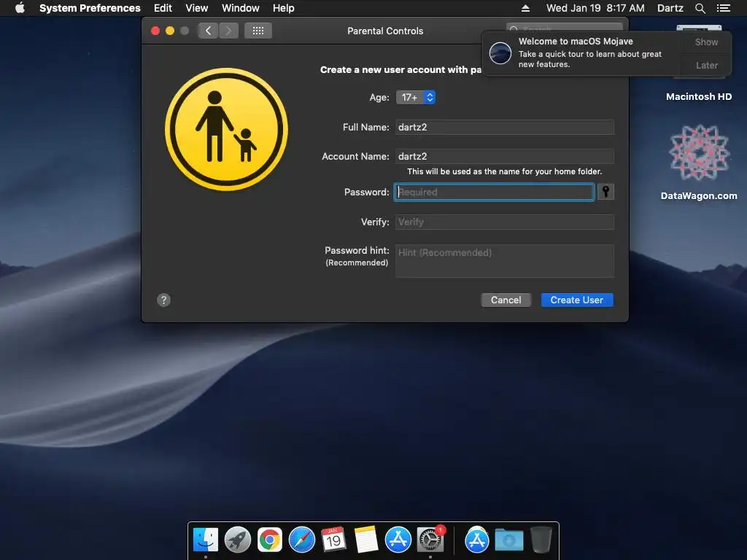
Task: Show all preferences grid button
Action: pos(258,31)
